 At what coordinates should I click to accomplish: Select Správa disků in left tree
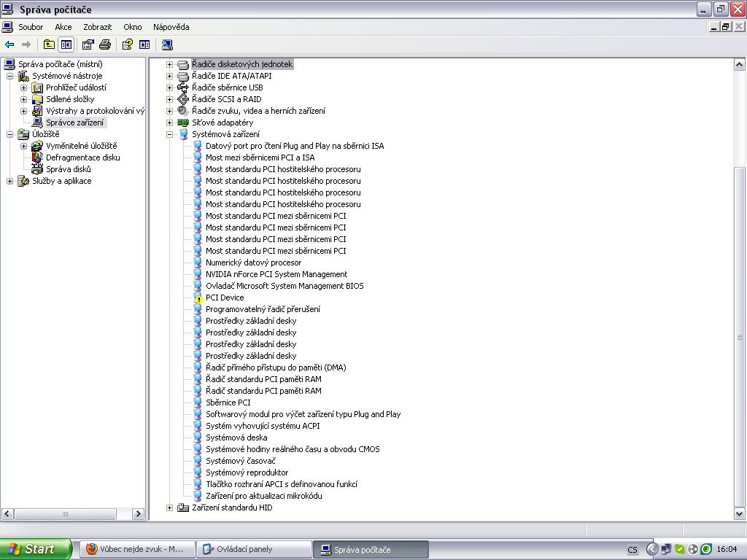tap(68, 169)
